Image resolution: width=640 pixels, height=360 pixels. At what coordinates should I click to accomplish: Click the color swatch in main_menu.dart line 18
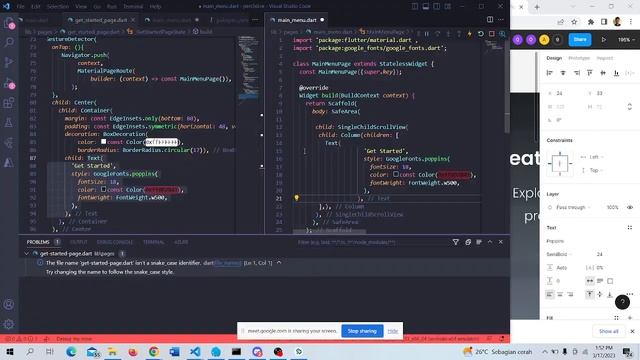tap(396, 174)
